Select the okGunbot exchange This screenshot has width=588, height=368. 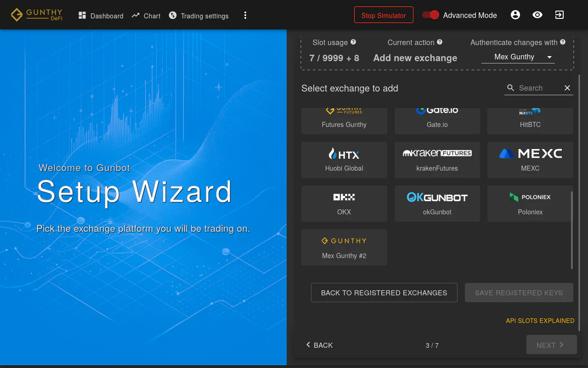point(437,203)
